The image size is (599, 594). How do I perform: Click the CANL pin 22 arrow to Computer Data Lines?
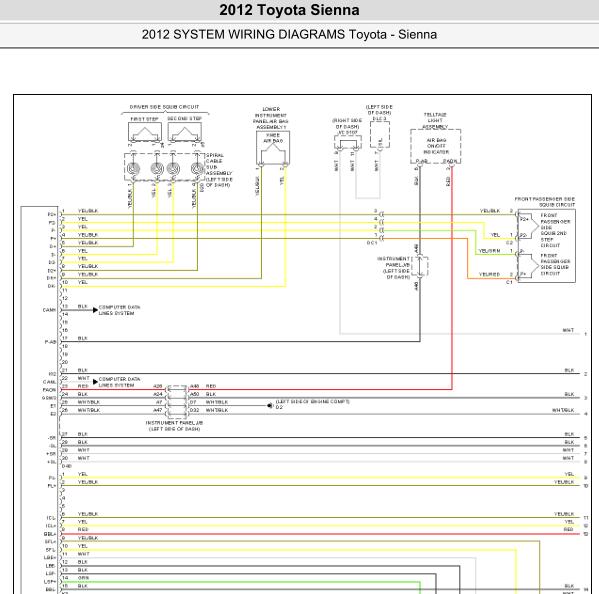95,382
